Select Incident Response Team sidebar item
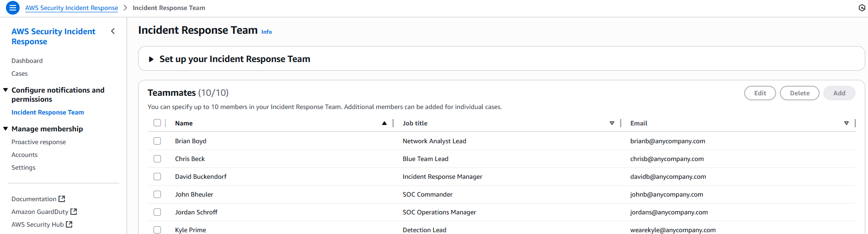868x234 pixels. tap(48, 112)
